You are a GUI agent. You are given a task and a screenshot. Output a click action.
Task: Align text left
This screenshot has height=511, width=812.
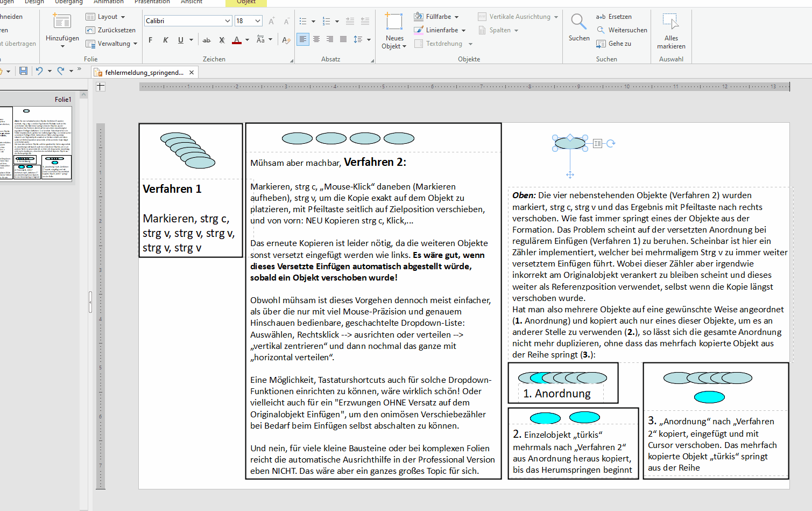click(303, 39)
